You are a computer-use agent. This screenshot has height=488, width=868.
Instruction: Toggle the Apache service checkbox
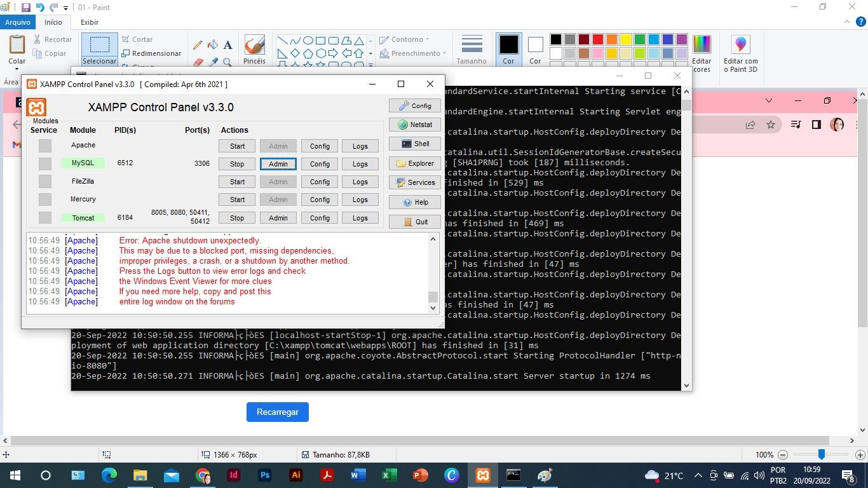(x=44, y=146)
